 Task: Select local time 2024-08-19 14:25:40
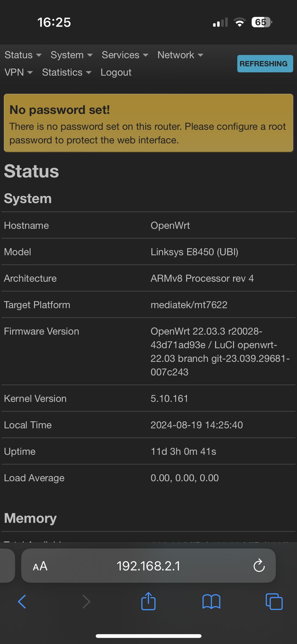tap(197, 425)
